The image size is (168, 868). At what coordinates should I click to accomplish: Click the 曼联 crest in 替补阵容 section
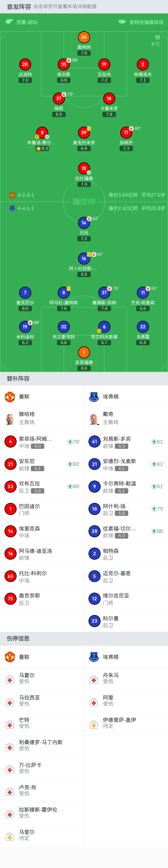point(10,397)
